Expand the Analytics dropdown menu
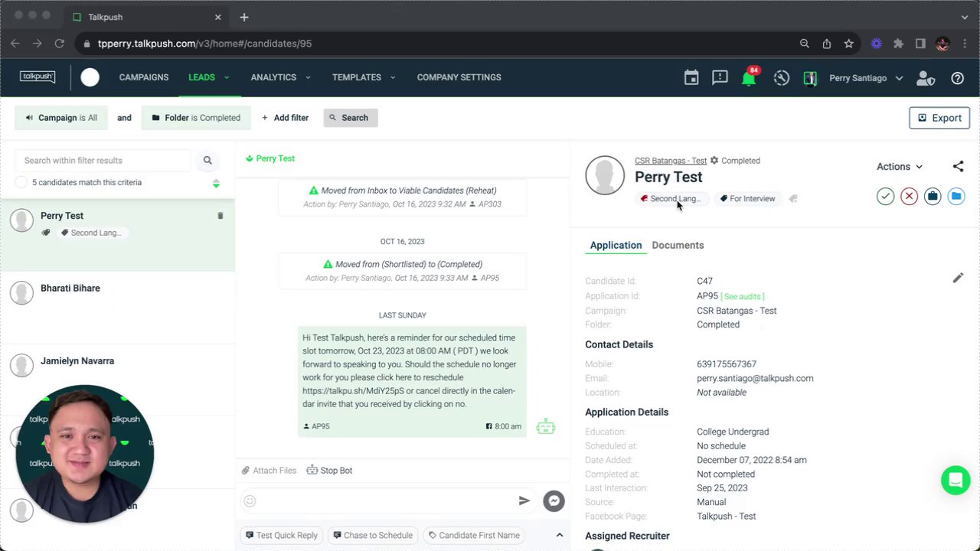Image resolution: width=980 pixels, height=551 pixels. [x=280, y=77]
